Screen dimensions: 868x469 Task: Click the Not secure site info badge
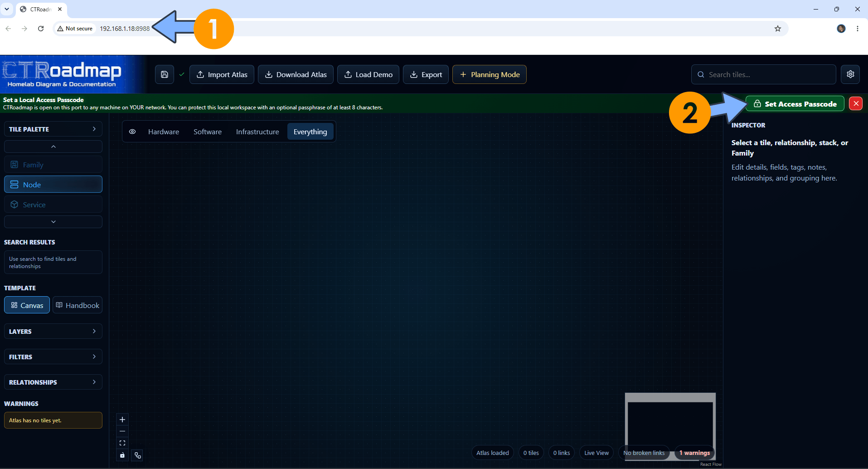click(x=75, y=29)
